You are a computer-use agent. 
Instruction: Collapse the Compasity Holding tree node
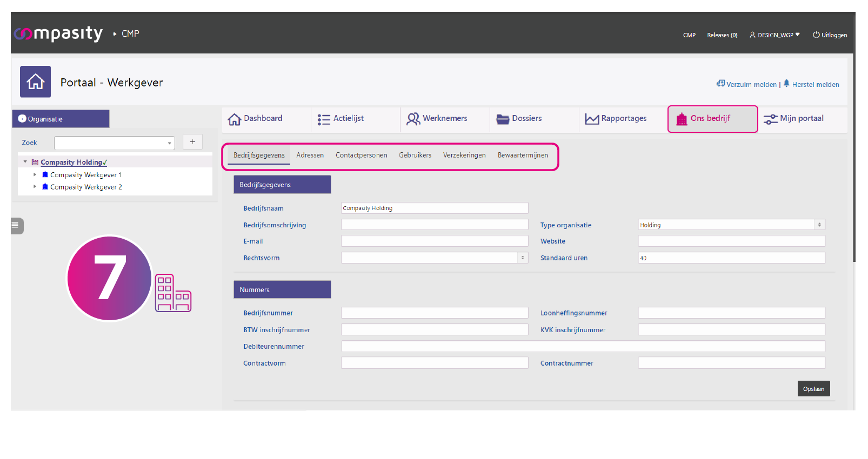point(25,161)
